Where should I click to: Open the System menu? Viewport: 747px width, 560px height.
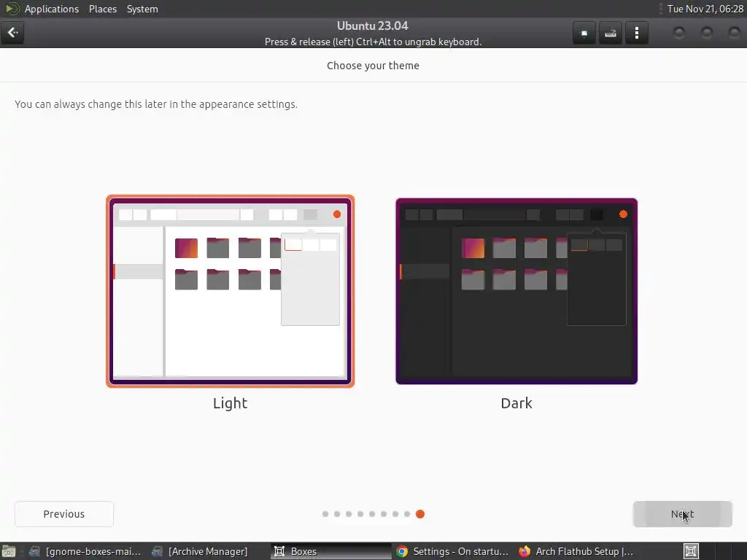(142, 9)
